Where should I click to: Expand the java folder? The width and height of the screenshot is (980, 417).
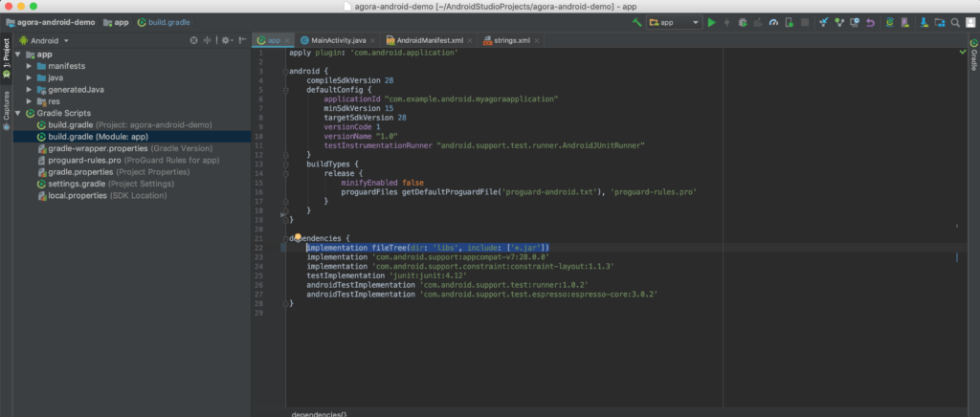tap(29, 78)
